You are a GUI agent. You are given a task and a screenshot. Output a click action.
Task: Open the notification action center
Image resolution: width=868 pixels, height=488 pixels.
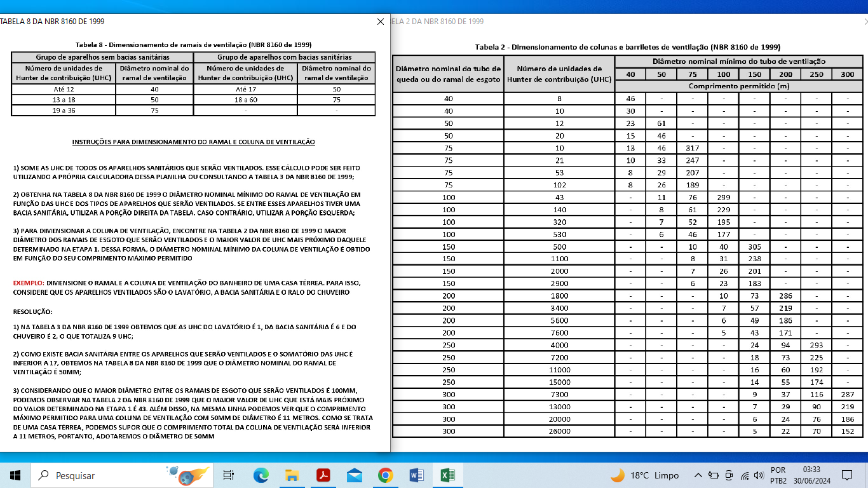coord(846,475)
